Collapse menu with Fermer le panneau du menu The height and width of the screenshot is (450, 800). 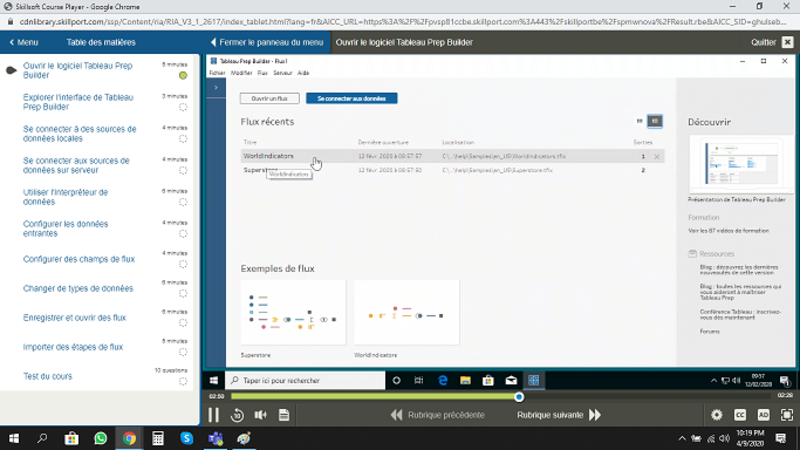(267, 42)
